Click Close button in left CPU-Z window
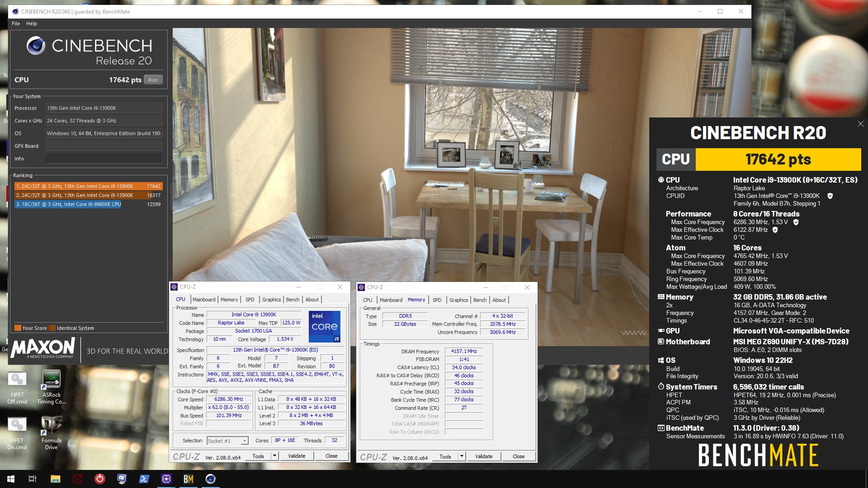The width and height of the screenshot is (868, 488). pos(331,456)
